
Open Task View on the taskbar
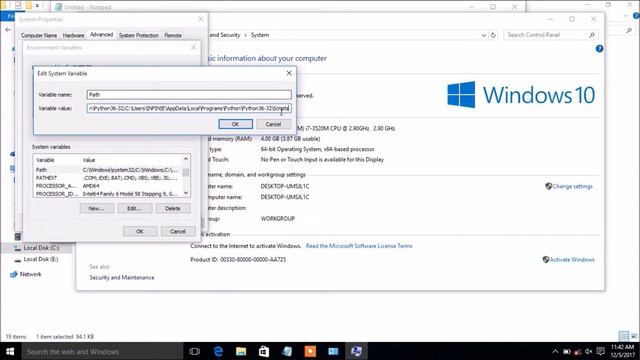[x=195, y=351]
